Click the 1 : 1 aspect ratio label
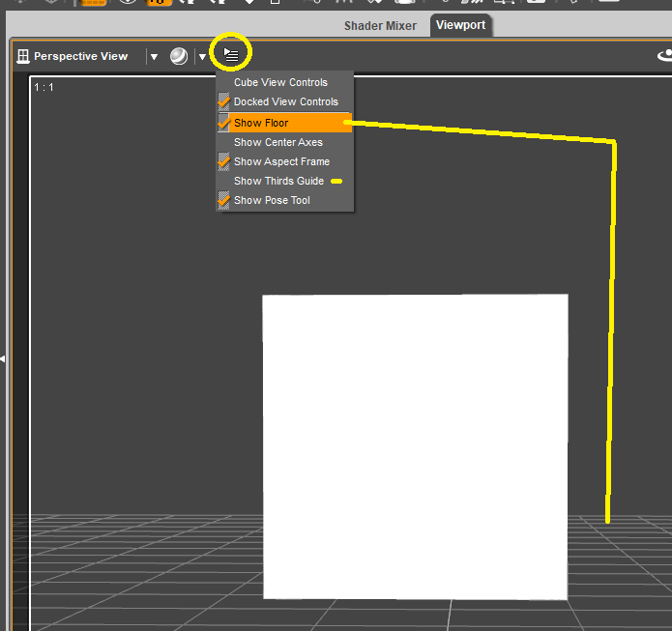Image resolution: width=672 pixels, height=631 pixels. (44, 87)
